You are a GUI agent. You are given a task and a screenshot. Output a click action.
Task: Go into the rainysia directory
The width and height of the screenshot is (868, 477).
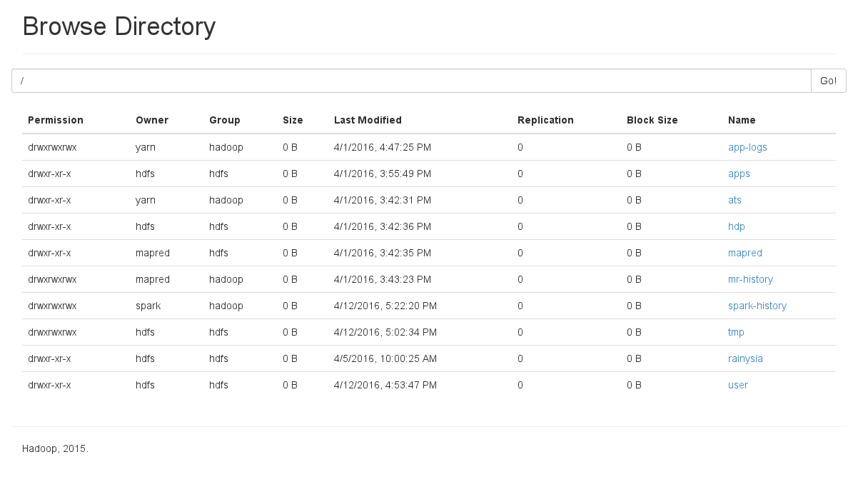745,358
